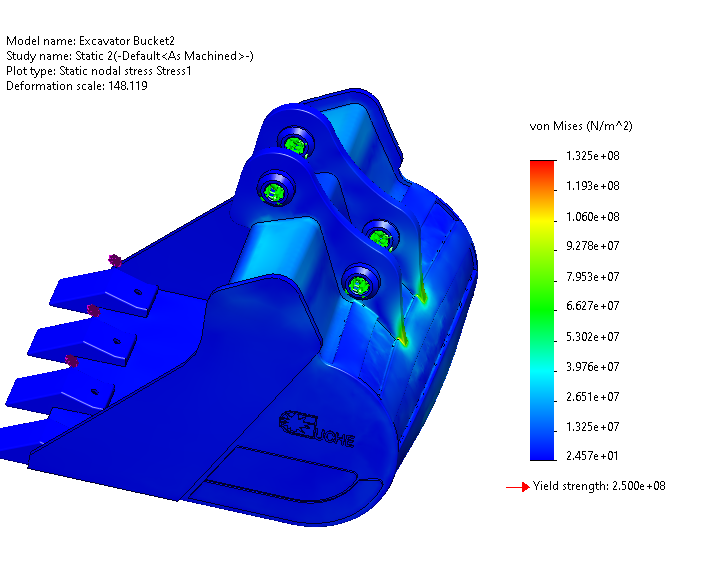Click the embossed logo on bucket side

pos(317,429)
